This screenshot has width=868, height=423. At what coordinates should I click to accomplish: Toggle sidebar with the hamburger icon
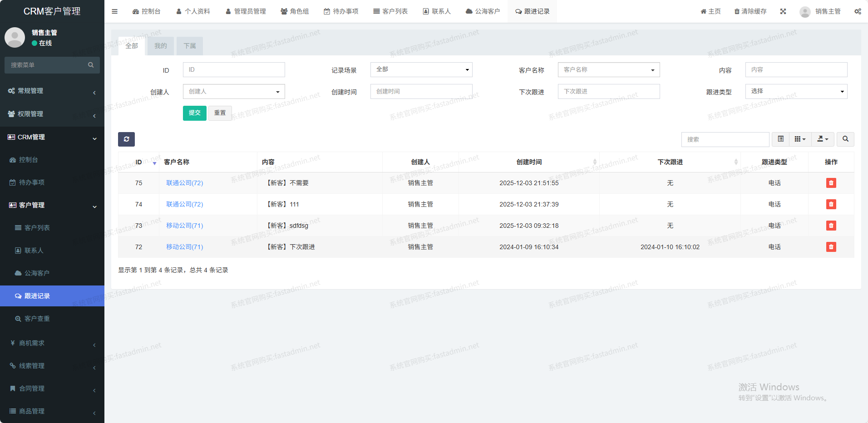tap(115, 11)
